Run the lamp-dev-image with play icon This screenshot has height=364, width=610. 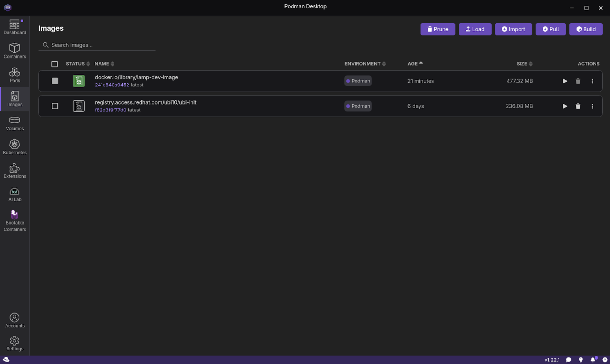565,81
